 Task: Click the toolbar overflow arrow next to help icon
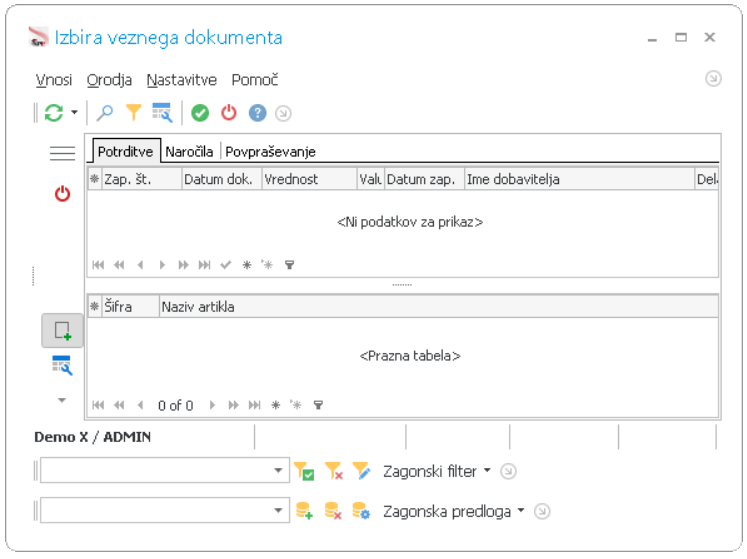283,113
